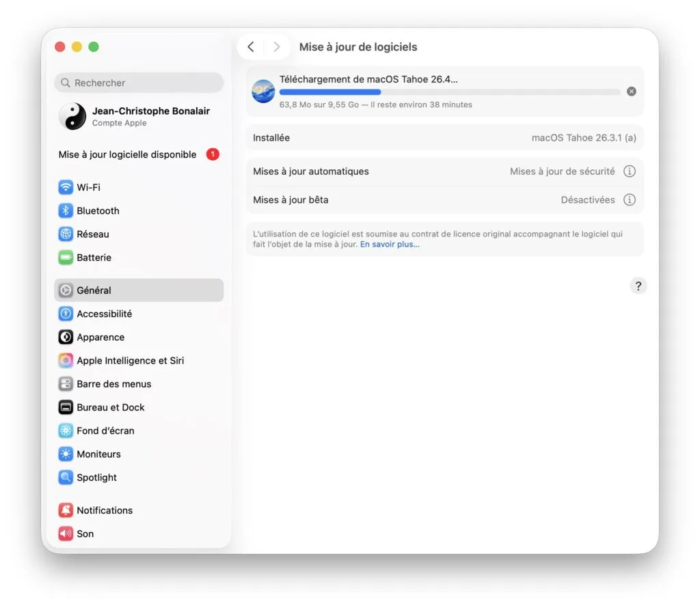Click the red update badge
Screen dimensions: 700x608
213,154
